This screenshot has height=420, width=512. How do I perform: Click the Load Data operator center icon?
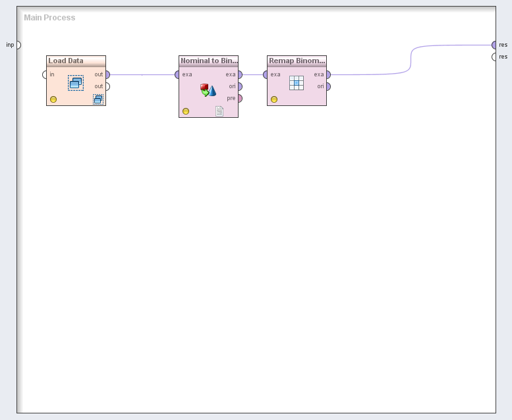pos(76,82)
